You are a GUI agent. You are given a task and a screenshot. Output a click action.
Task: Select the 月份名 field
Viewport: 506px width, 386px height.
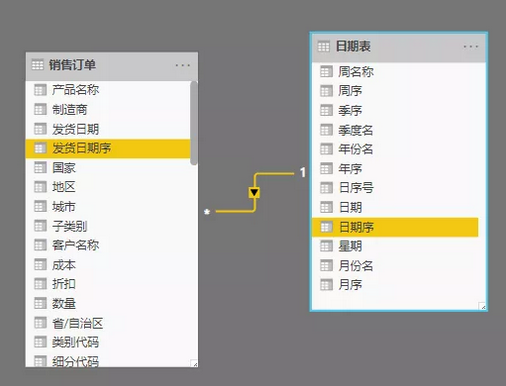pyautogui.click(x=395, y=266)
